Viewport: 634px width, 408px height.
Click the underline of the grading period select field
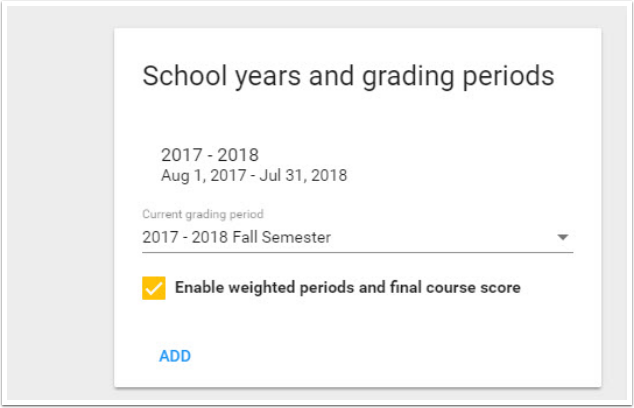point(357,252)
